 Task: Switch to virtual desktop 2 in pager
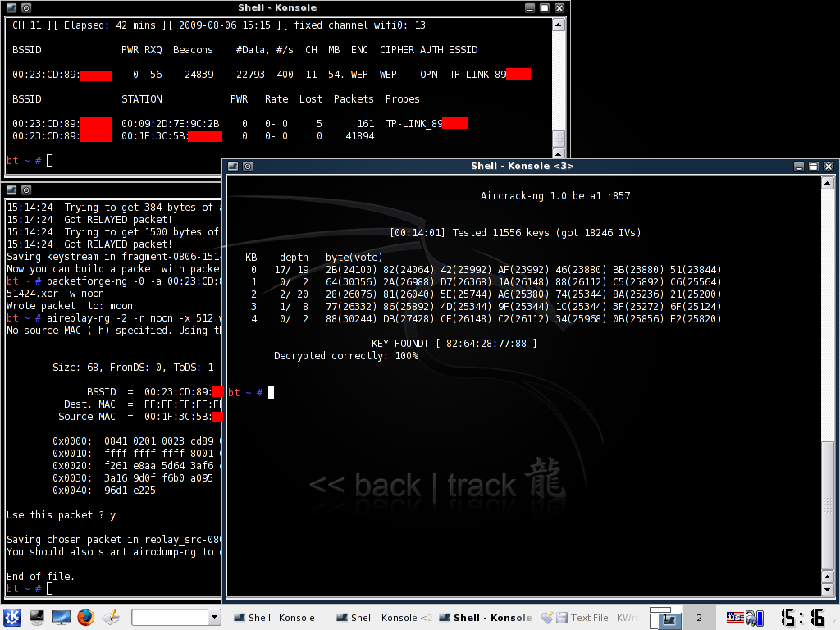click(699, 619)
